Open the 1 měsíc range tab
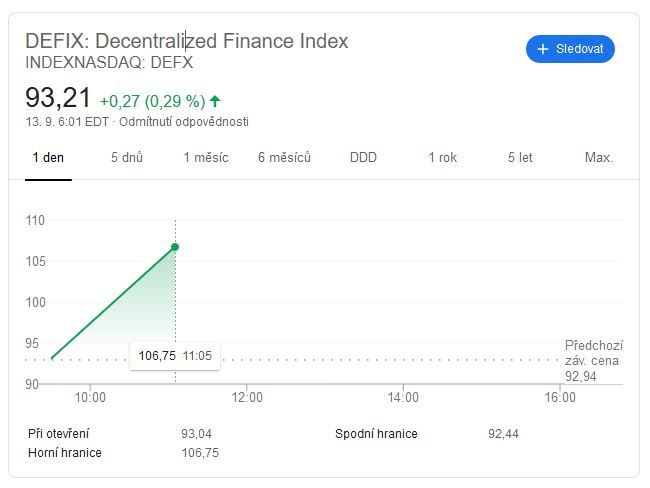This screenshot has height=488, width=650. click(x=206, y=158)
